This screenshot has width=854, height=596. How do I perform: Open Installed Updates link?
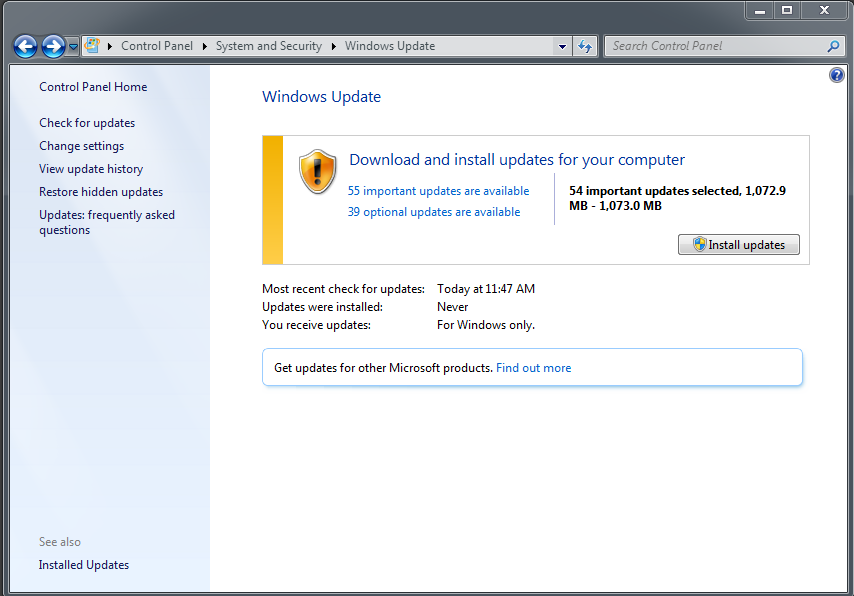[x=84, y=565]
